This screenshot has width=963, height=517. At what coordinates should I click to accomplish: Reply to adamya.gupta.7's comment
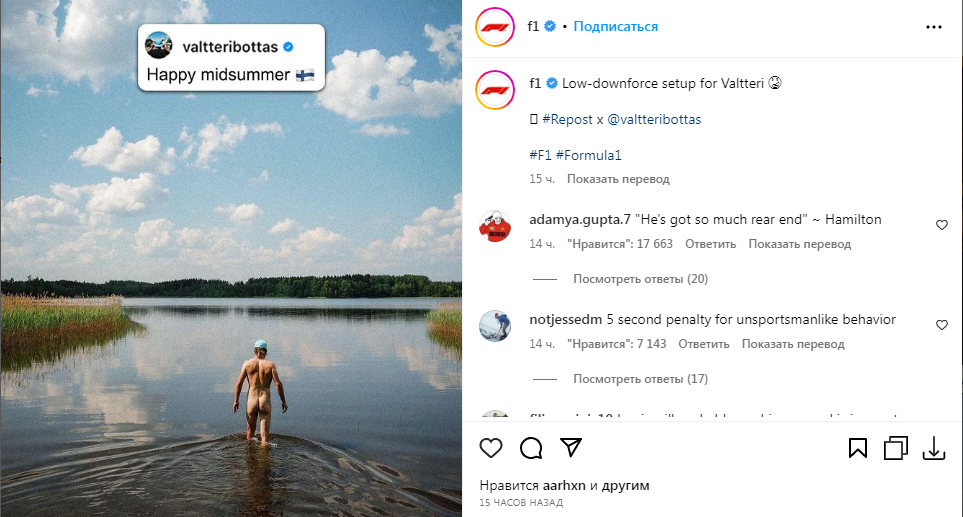coord(710,244)
